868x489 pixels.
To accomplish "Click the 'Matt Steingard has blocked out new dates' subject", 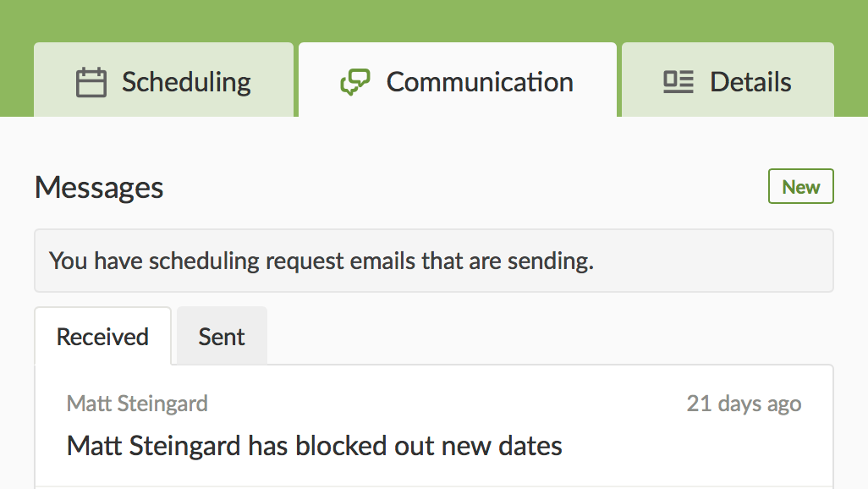I will [x=313, y=445].
